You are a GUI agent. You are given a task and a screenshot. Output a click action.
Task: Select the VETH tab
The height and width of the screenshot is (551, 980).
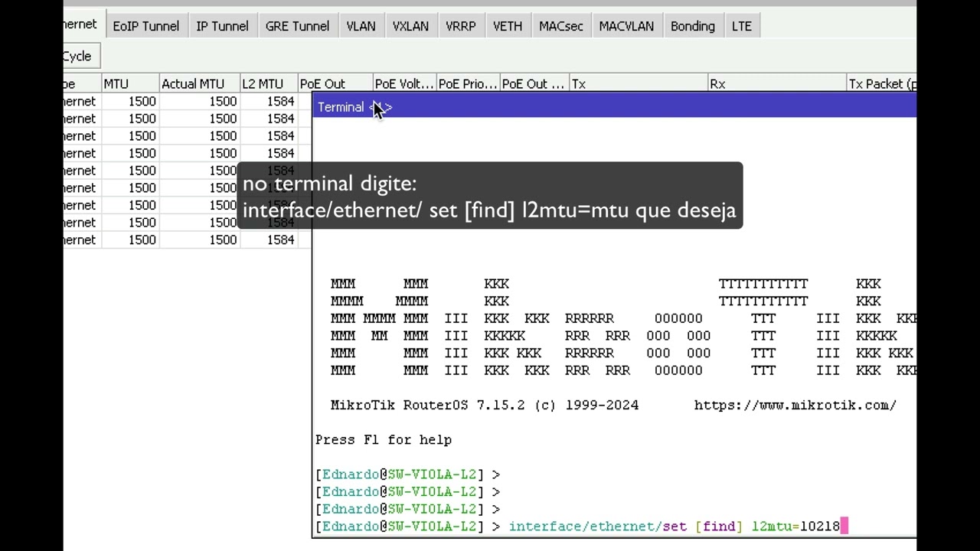coord(508,26)
